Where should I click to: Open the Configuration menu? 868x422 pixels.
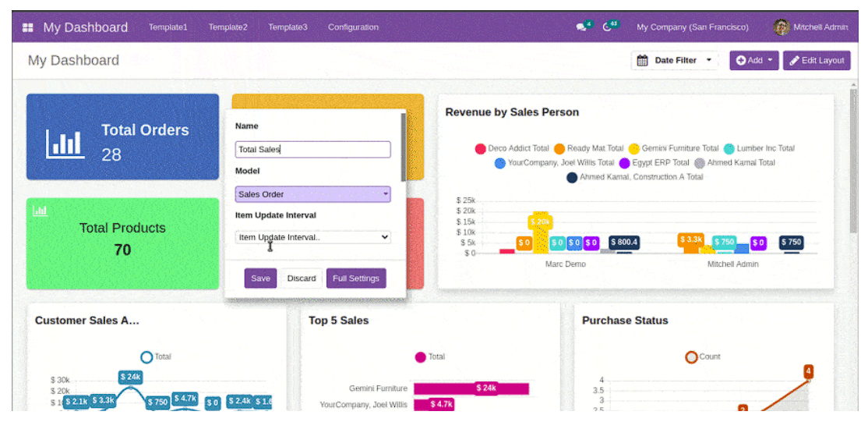pos(353,27)
